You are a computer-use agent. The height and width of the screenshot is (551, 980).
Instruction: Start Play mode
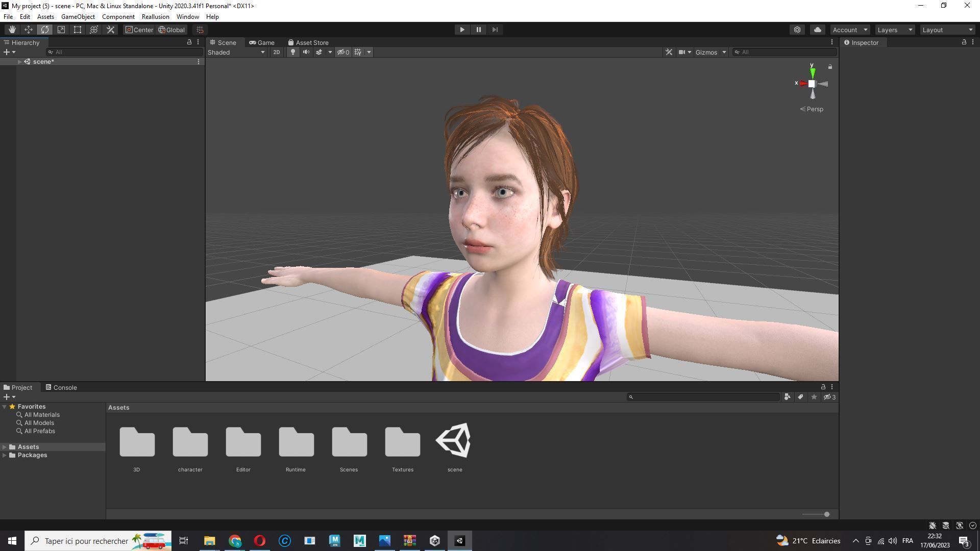[x=462, y=30]
